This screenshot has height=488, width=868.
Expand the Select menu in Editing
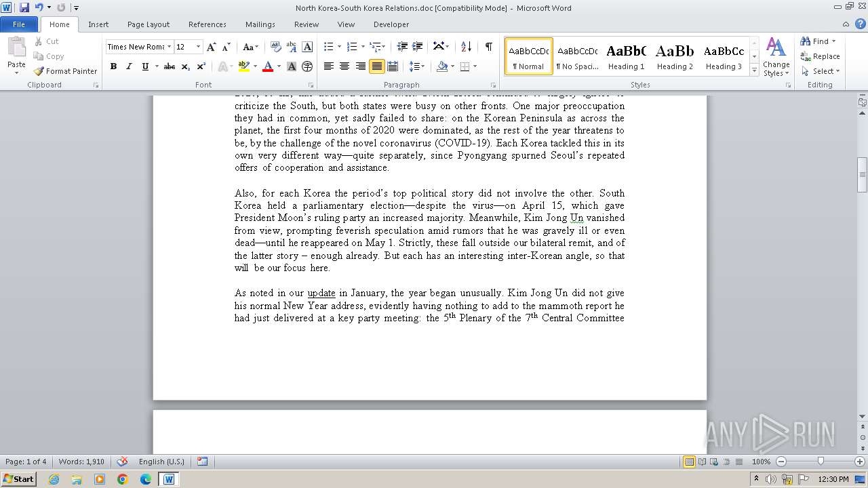[x=820, y=71]
